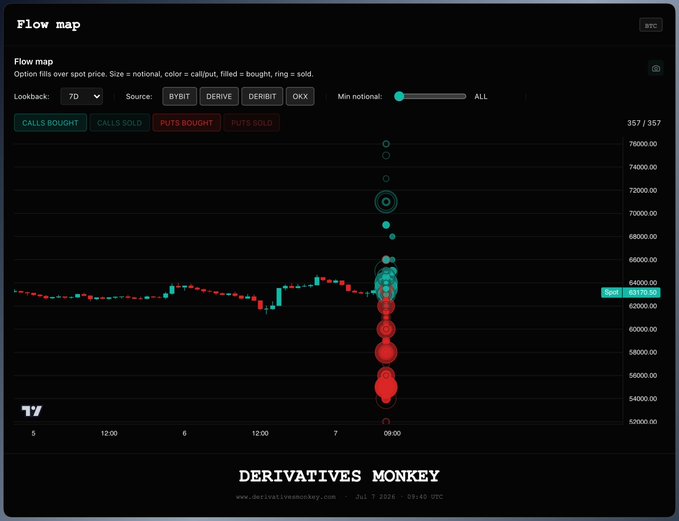Toggle the PUTS BOUGHT filter
Image resolution: width=679 pixels, height=521 pixels.
(x=186, y=123)
